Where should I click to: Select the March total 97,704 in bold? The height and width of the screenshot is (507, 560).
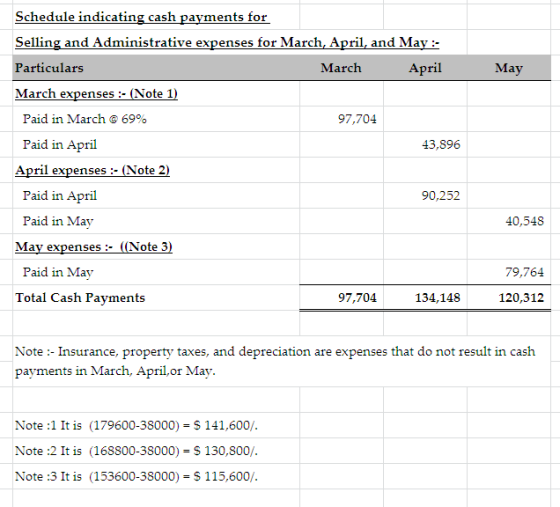click(x=357, y=298)
